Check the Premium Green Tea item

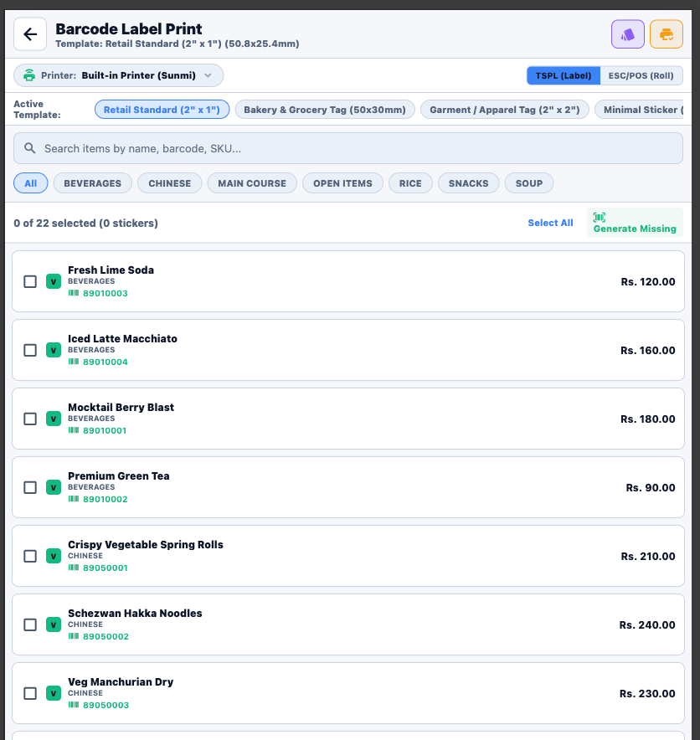pyautogui.click(x=30, y=487)
